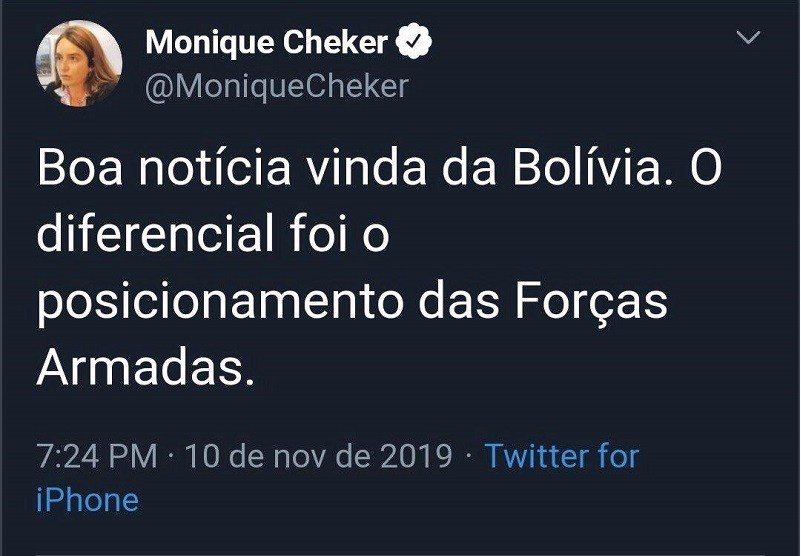
Task: Click the word Armadas ending the tweet
Action: (x=139, y=366)
